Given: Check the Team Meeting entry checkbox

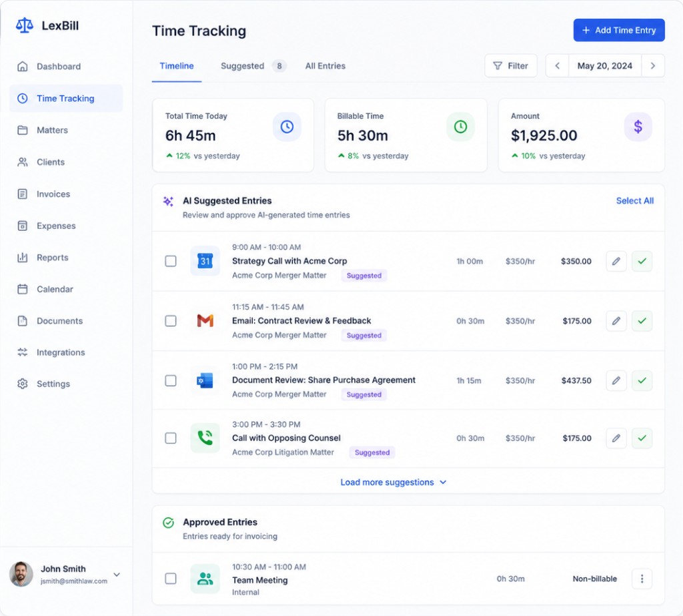Looking at the screenshot, I should pyautogui.click(x=171, y=579).
